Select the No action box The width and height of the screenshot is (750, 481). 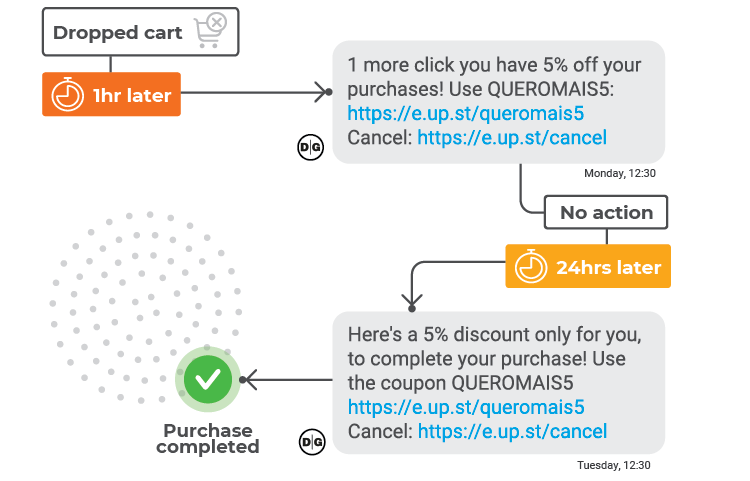(x=606, y=212)
